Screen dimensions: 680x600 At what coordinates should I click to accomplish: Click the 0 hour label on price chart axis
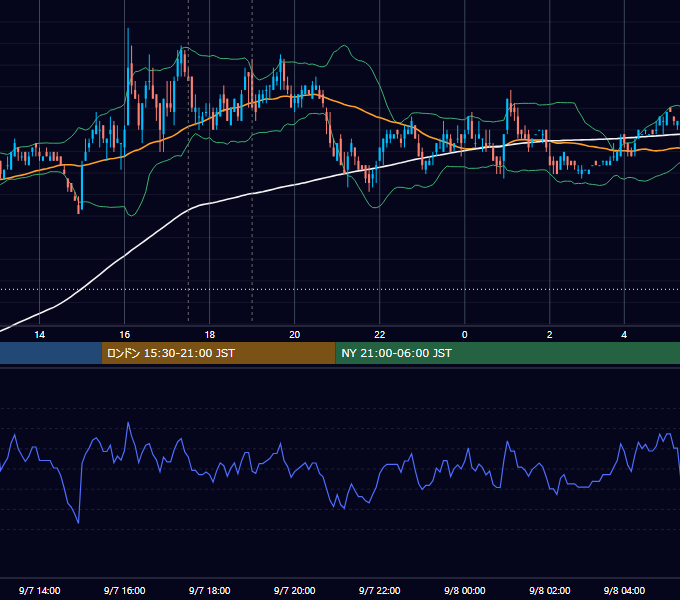(x=464, y=335)
